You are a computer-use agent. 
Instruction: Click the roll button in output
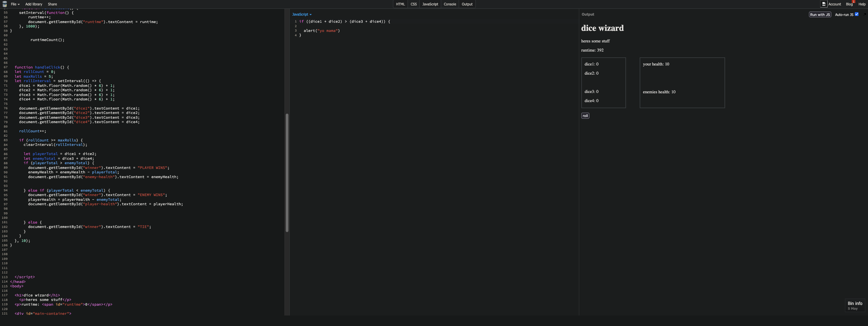click(585, 116)
